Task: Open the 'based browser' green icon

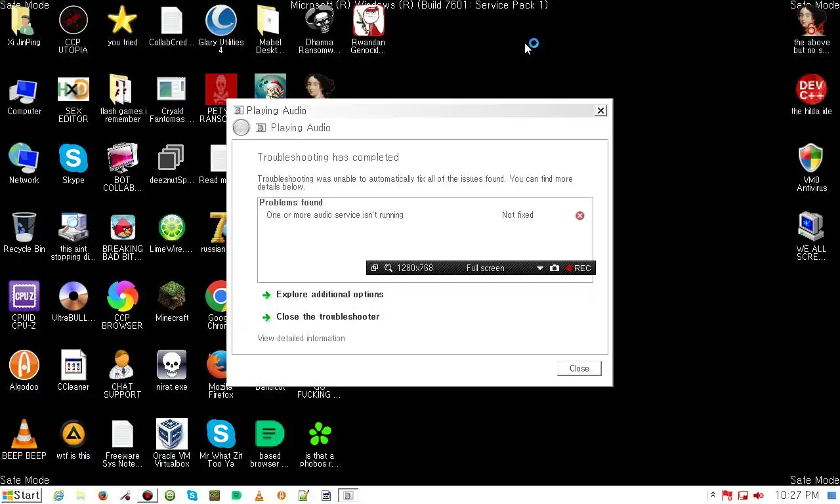Action: [270, 444]
